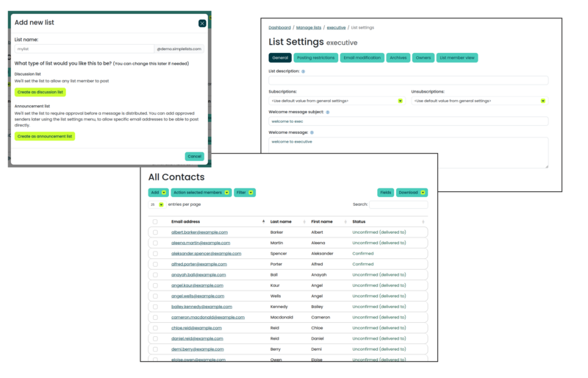Switch to the Posting restrictions tab
This screenshot has width=588, height=378.
316,58
